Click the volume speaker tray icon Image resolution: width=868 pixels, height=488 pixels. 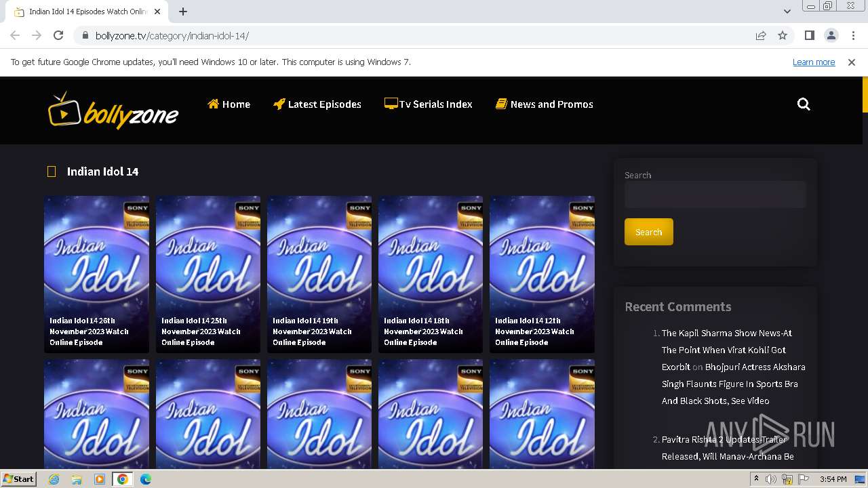(x=771, y=479)
